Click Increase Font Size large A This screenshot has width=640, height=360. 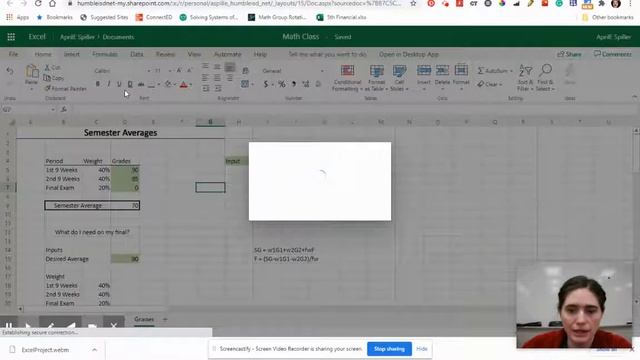tap(179, 71)
